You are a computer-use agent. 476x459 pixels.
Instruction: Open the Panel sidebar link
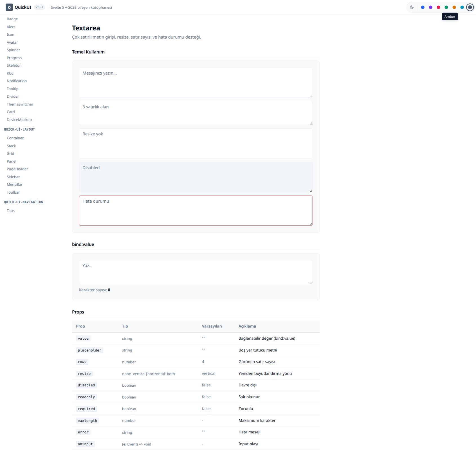pyautogui.click(x=12, y=162)
